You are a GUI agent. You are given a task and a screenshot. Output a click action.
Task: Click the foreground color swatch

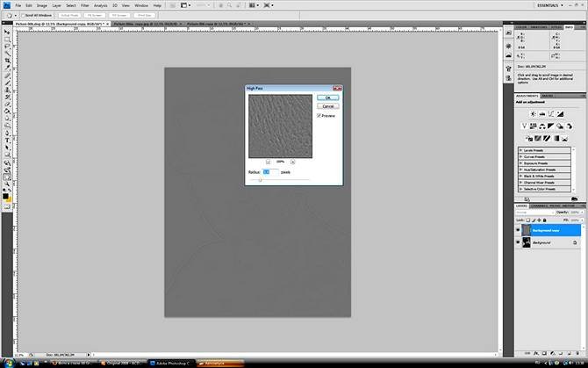[x=5, y=195]
